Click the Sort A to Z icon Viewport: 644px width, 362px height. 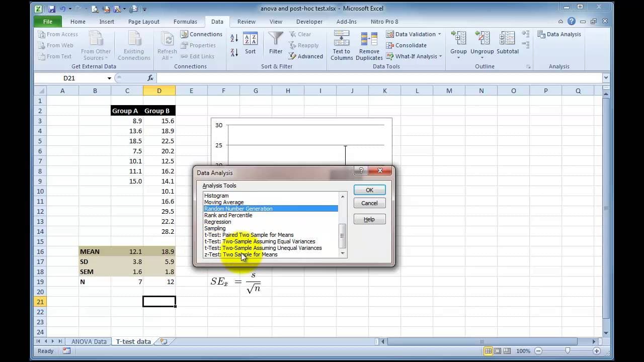click(x=234, y=38)
